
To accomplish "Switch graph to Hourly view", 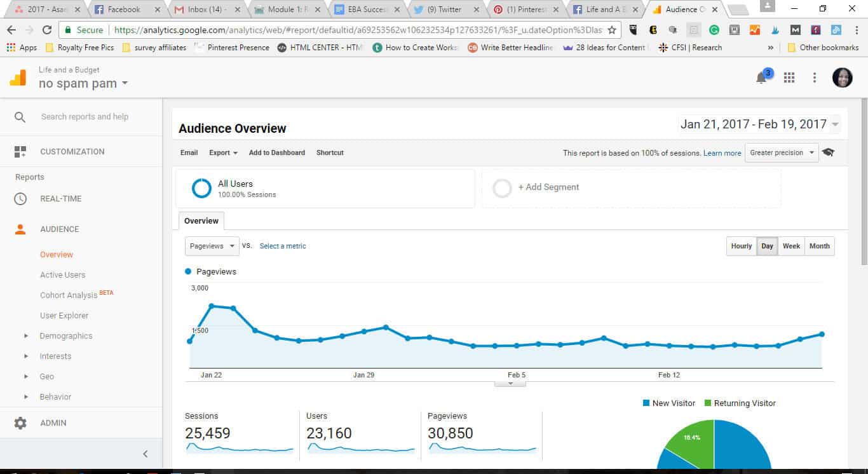I will 742,247.
